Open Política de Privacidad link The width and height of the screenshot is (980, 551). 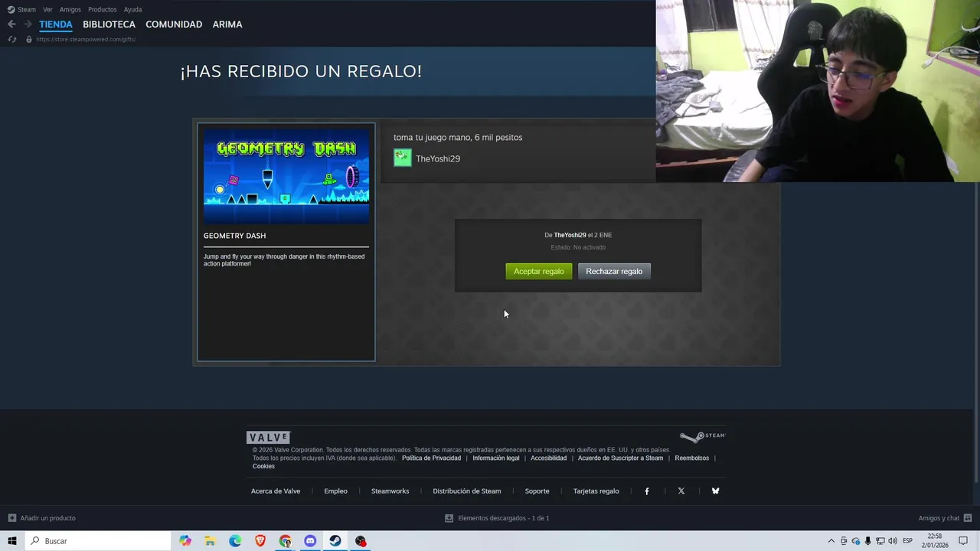(431, 458)
